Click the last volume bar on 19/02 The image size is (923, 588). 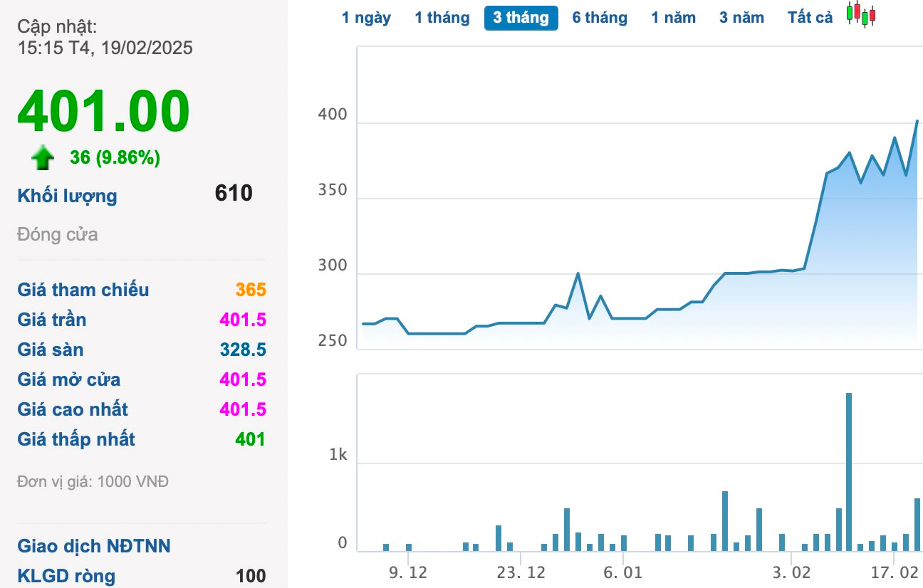[917, 524]
